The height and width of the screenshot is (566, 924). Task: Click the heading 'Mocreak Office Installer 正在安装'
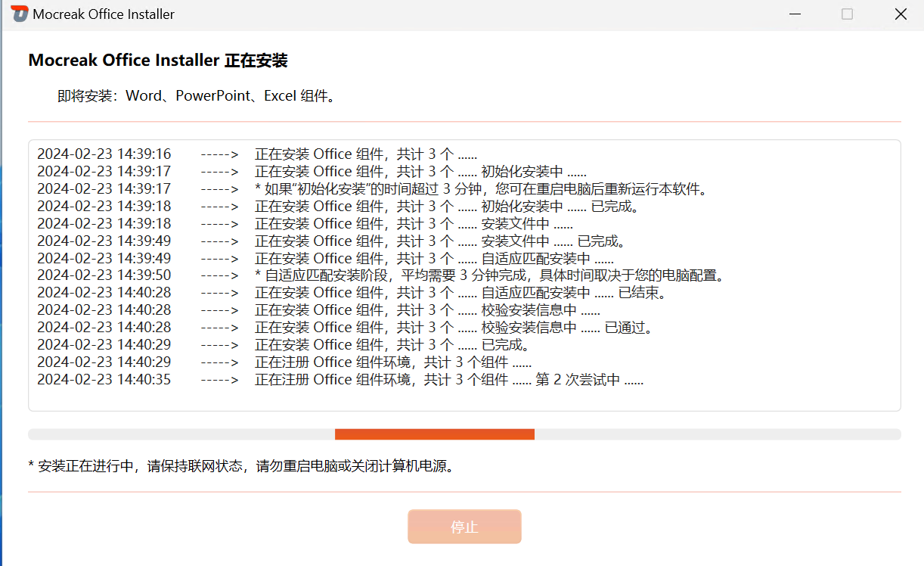158,61
